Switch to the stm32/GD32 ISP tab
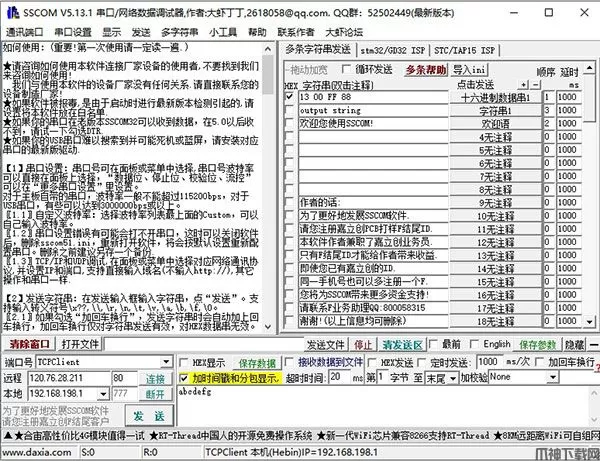 [x=393, y=50]
